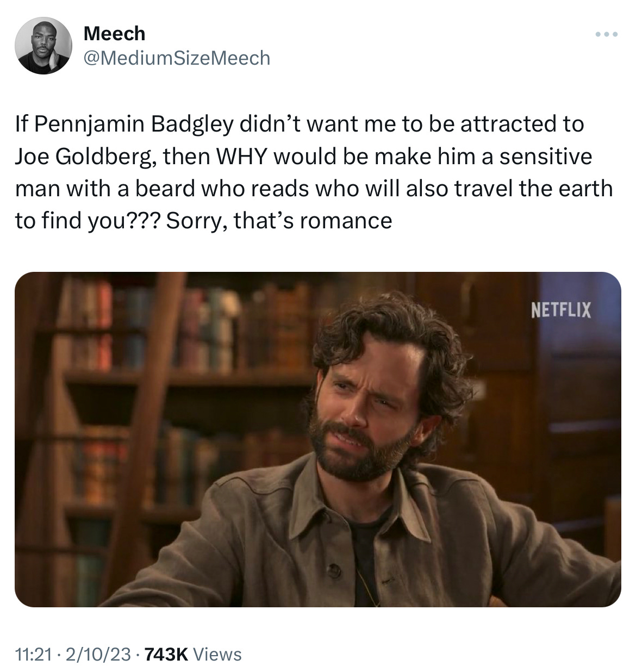
Task: Open the @MediumSizeMeech handle link
Action: click(x=177, y=58)
